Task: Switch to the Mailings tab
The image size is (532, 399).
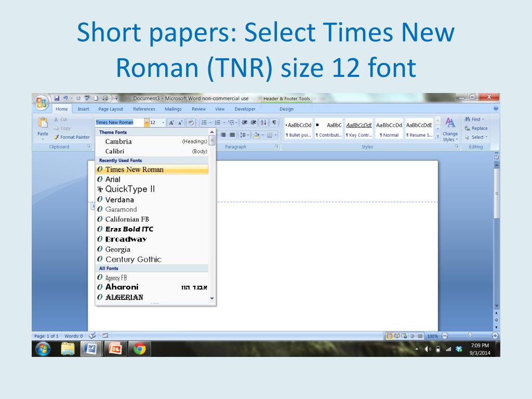Action: (x=173, y=109)
